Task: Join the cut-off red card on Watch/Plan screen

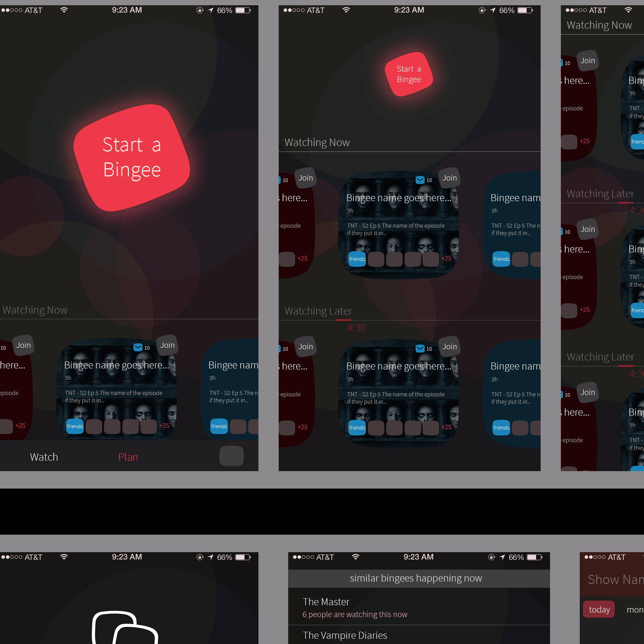Action: (x=23, y=345)
